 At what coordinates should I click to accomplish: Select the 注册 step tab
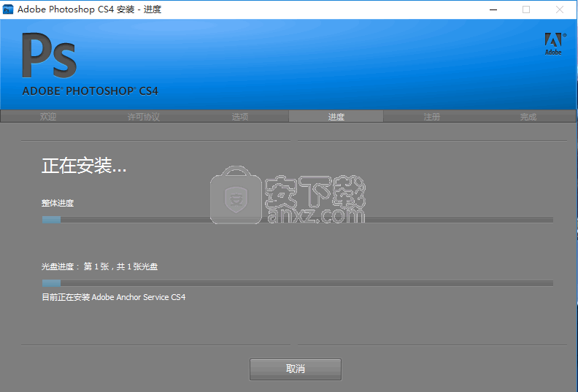[x=431, y=117]
